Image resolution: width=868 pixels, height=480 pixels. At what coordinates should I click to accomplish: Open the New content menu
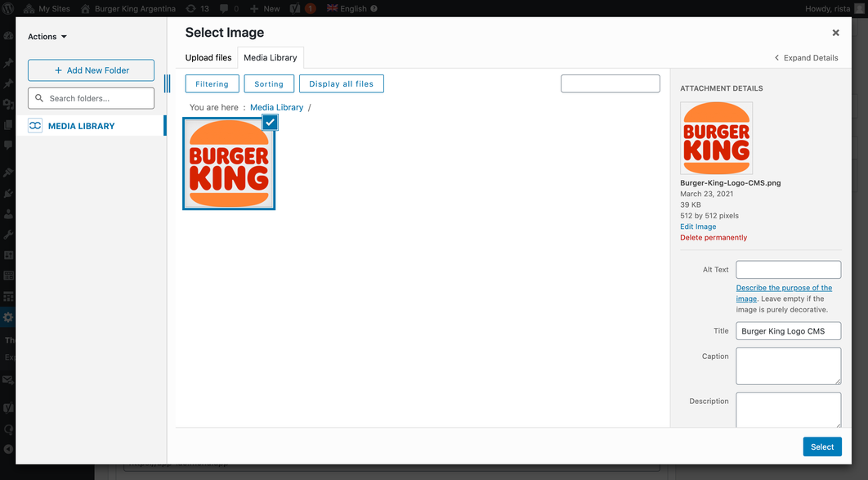(x=265, y=8)
